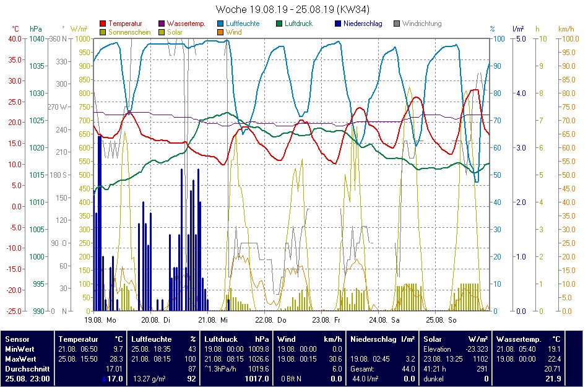
Task: Click the '20.08. Di' date label
Action: coord(155,320)
